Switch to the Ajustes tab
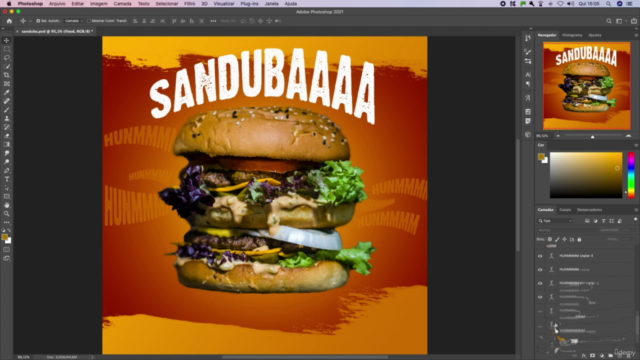Viewport: 640px width, 360px height. pyautogui.click(x=595, y=35)
